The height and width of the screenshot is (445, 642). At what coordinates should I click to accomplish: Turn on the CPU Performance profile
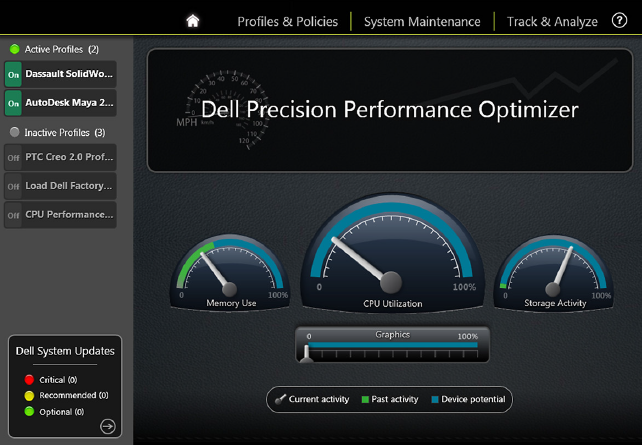point(14,215)
